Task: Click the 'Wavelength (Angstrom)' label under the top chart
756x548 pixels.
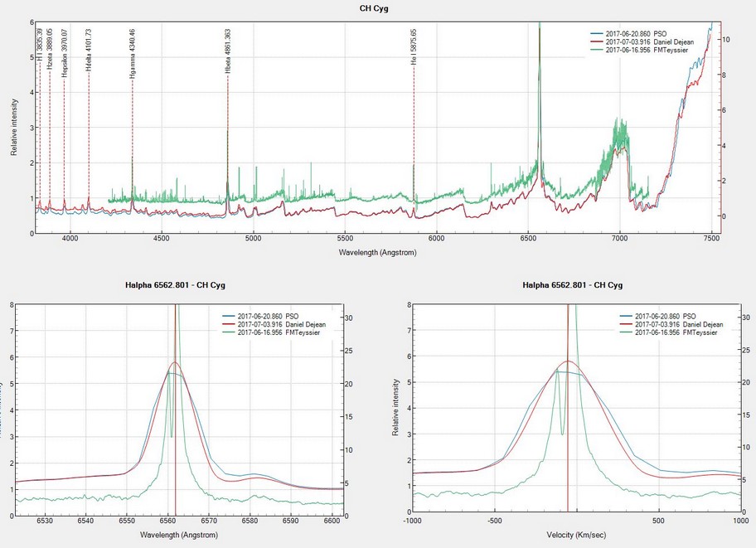Action: (377, 252)
